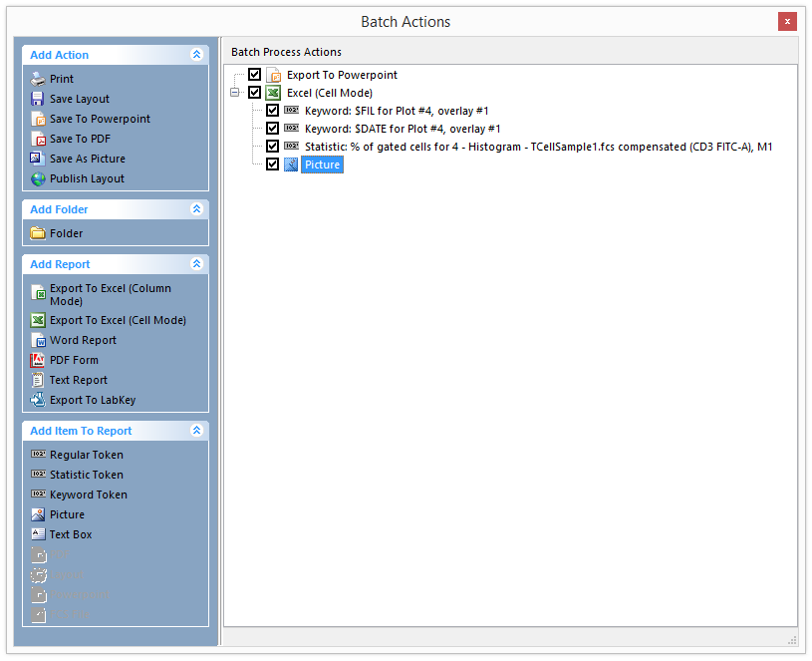Image resolution: width=812 pixels, height=661 pixels.
Task: Collapse the Excel (Cell Mode) tree node
Action: tap(235, 93)
